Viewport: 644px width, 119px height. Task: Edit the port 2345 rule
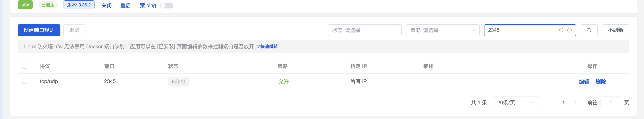click(x=584, y=81)
